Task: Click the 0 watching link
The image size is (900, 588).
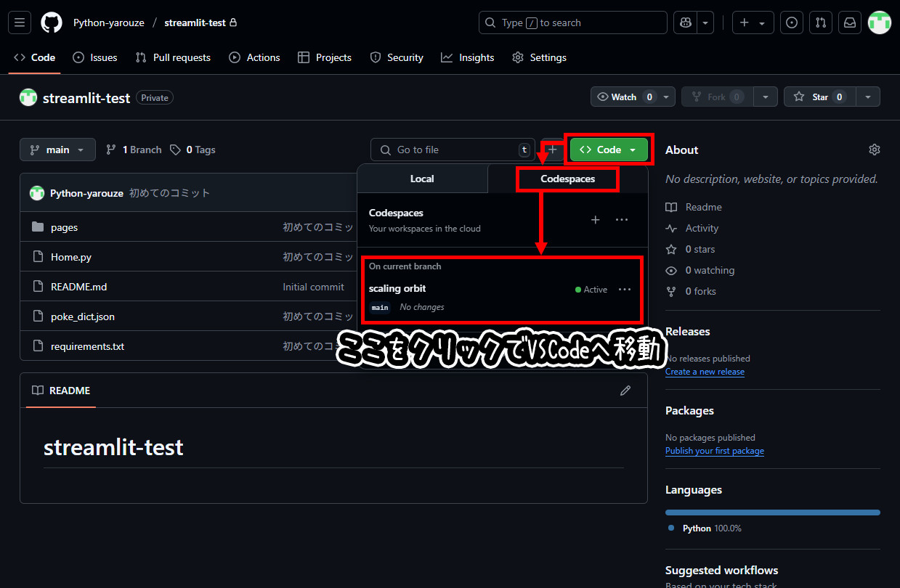Action: click(x=700, y=270)
